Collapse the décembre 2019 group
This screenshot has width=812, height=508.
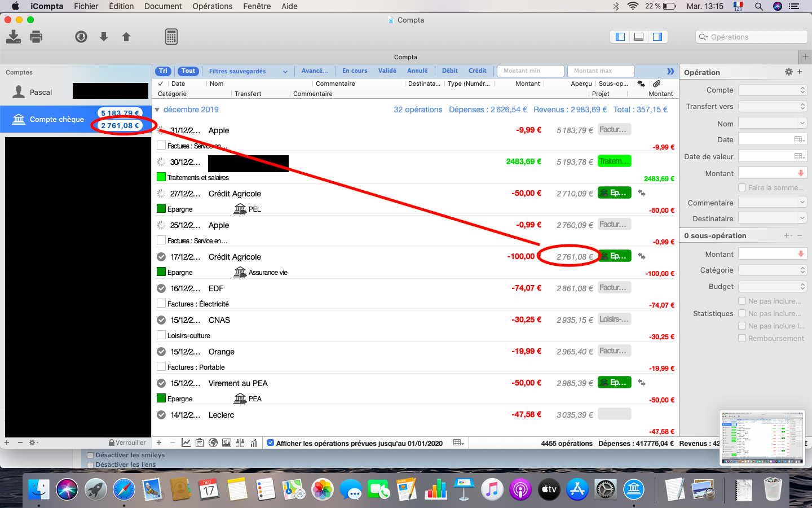tap(157, 110)
